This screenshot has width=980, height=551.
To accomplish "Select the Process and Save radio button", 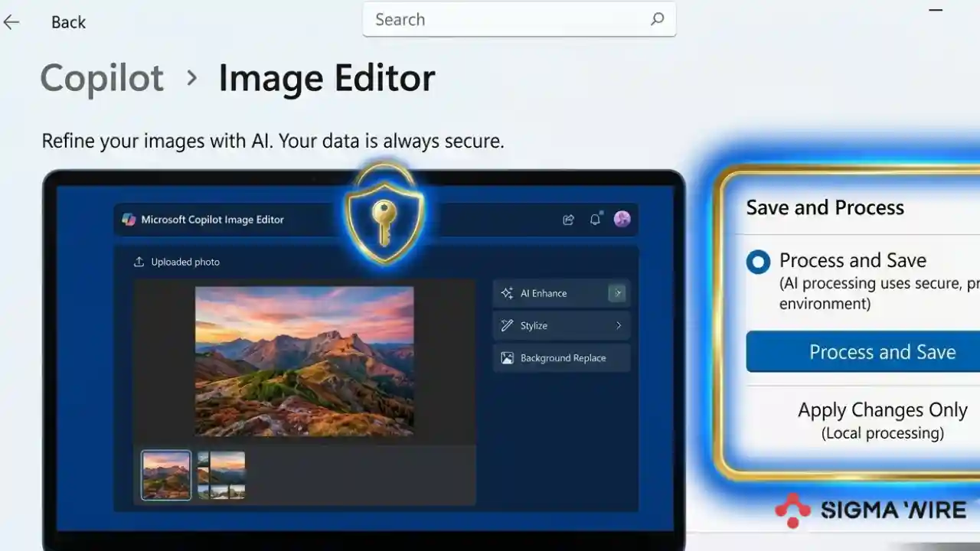I will pyautogui.click(x=759, y=262).
